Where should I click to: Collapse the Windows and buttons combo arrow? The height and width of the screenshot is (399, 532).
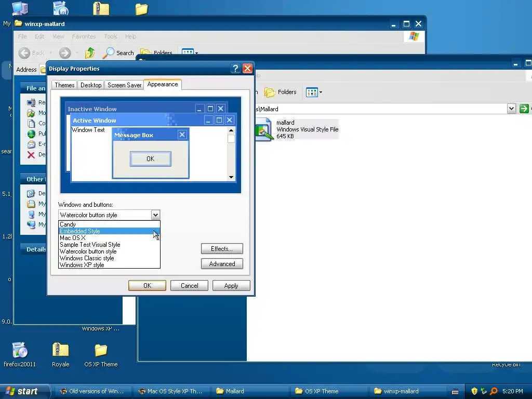coord(155,215)
